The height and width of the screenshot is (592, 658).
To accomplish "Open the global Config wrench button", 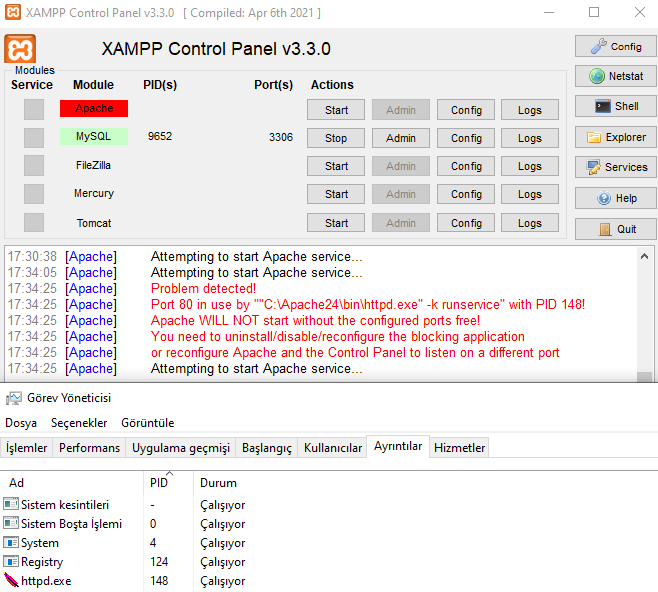I will pyautogui.click(x=616, y=47).
